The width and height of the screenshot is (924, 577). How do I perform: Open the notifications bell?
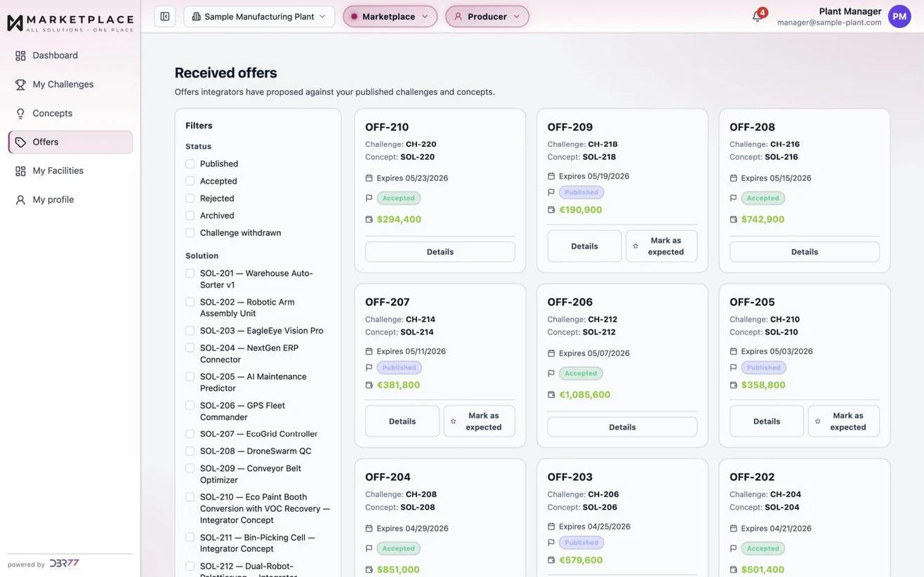757,16
